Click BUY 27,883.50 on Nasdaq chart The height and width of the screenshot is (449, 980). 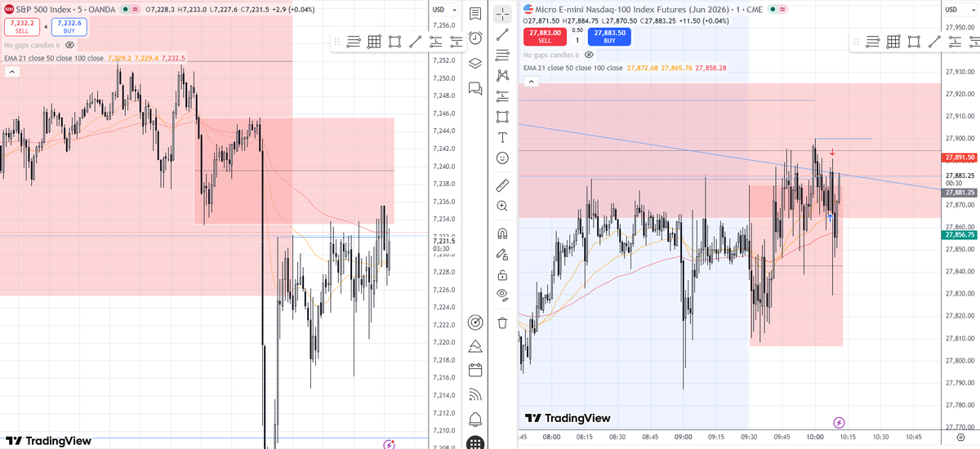[x=608, y=35]
